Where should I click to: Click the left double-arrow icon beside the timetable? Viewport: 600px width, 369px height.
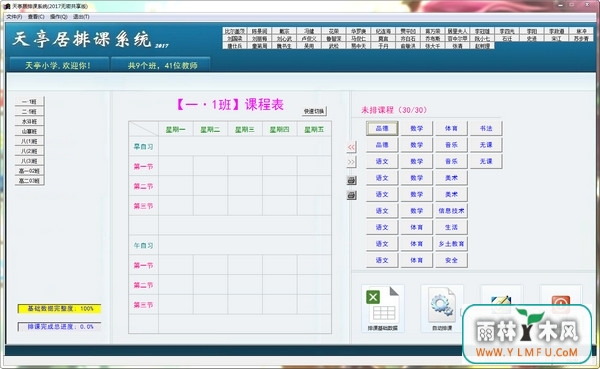(351, 147)
